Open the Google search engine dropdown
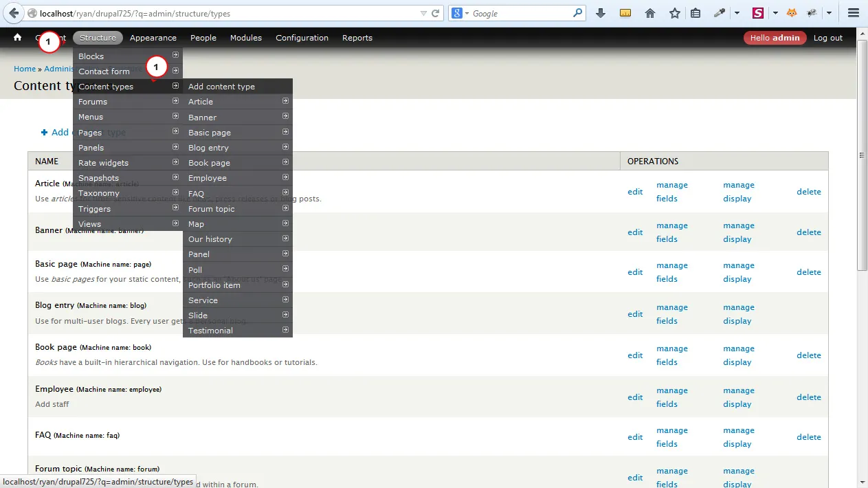 click(461, 13)
